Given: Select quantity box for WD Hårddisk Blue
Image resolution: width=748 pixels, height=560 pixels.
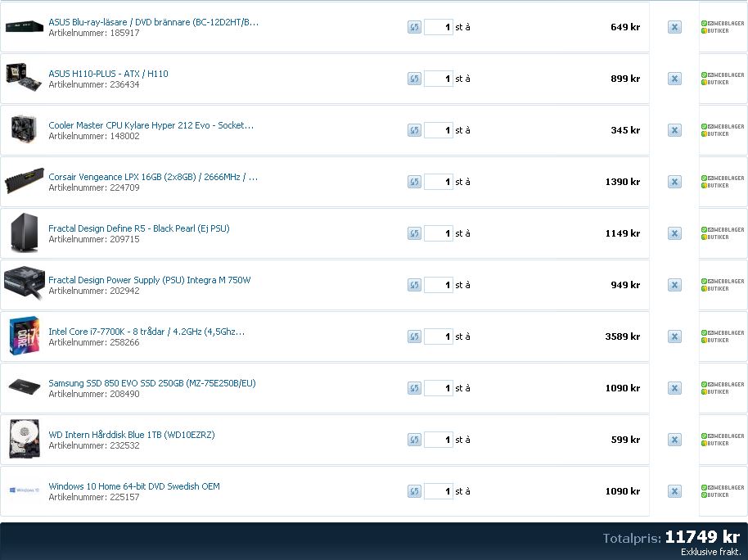Looking at the screenshot, I should pyautogui.click(x=439, y=440).
